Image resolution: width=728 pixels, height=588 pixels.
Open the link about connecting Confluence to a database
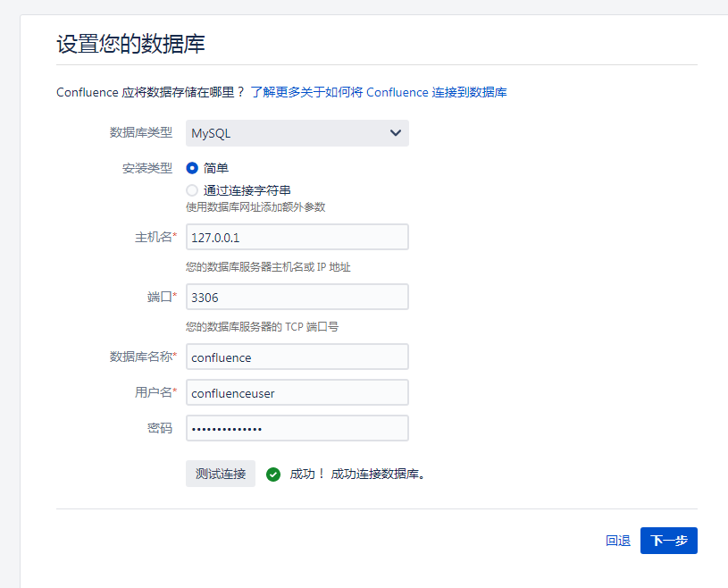point(378,92)
